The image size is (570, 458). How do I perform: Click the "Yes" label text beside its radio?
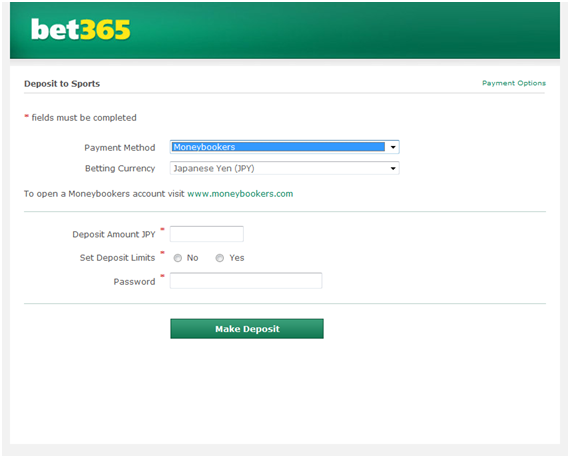237,258
